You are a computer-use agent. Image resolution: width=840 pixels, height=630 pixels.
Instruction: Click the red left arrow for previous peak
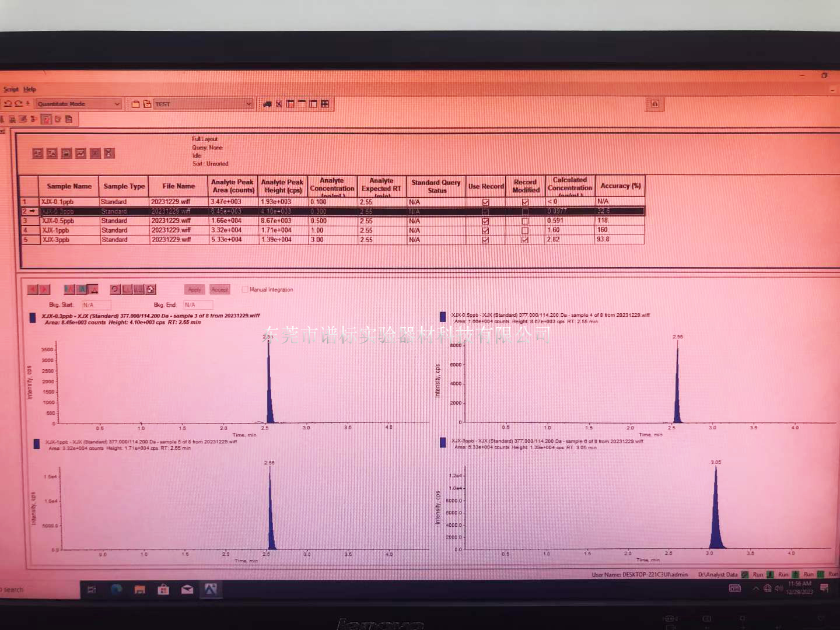point(33,289)
